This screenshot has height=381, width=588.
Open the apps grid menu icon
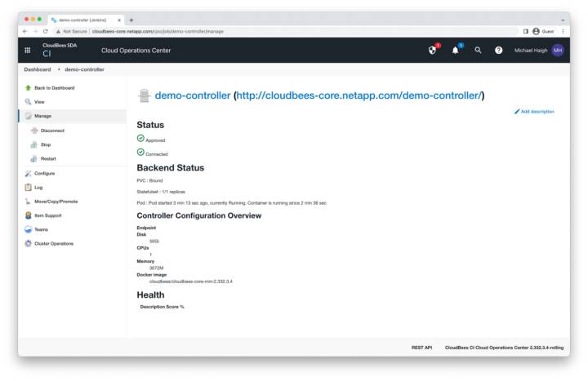tap(27, 50)
